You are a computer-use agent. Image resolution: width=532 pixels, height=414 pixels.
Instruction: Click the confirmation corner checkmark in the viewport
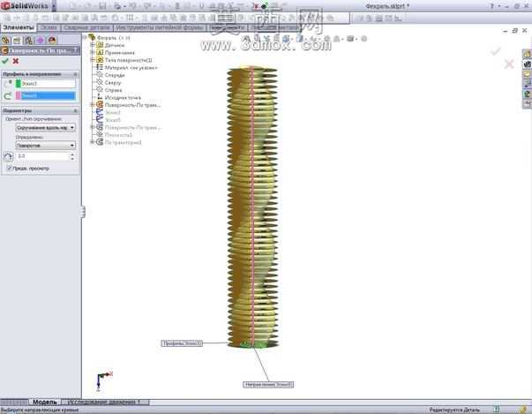click(496, 51)
